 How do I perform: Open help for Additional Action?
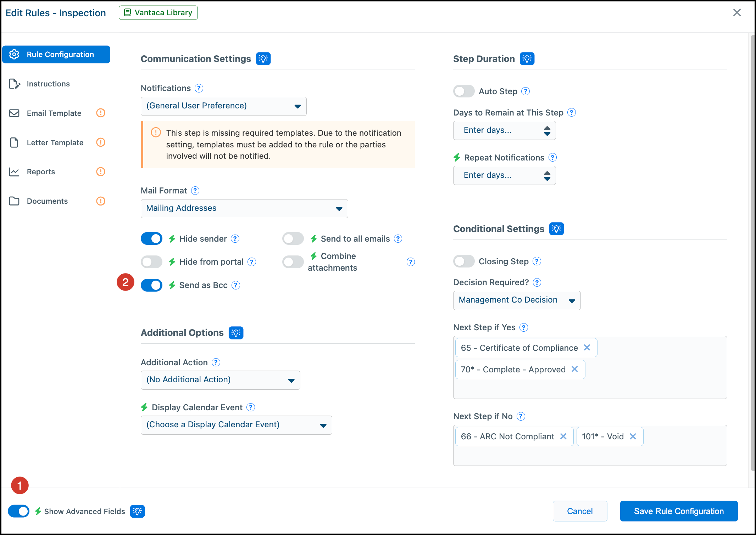216,362
